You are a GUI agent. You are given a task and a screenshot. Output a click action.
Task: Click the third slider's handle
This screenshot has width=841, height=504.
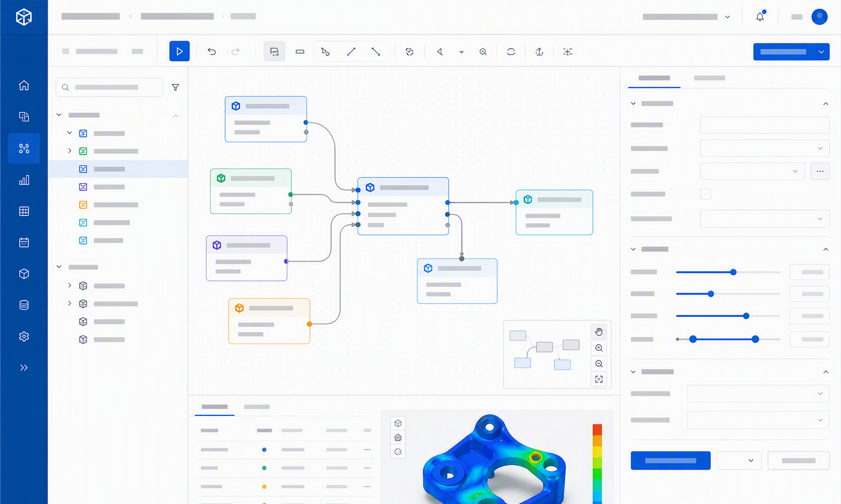coord(746,316)
